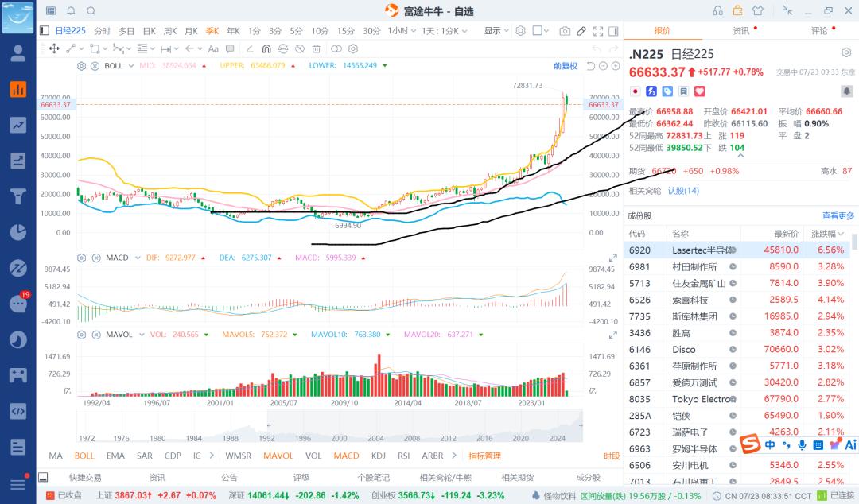The image size is (859, 504).
Task: Expand the 显示 display dropdown
Action: tap(496, 31)
